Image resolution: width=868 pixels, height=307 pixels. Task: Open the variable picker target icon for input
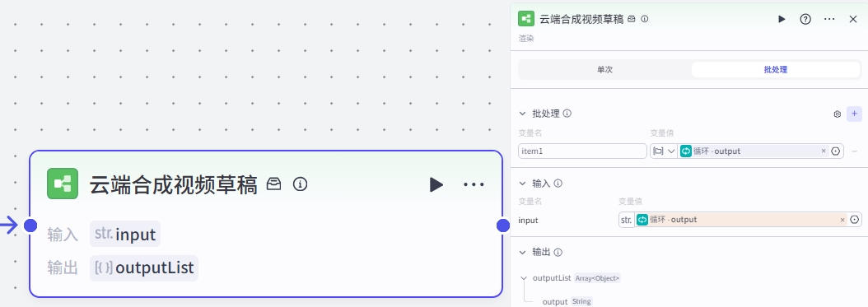click(855, 220)
